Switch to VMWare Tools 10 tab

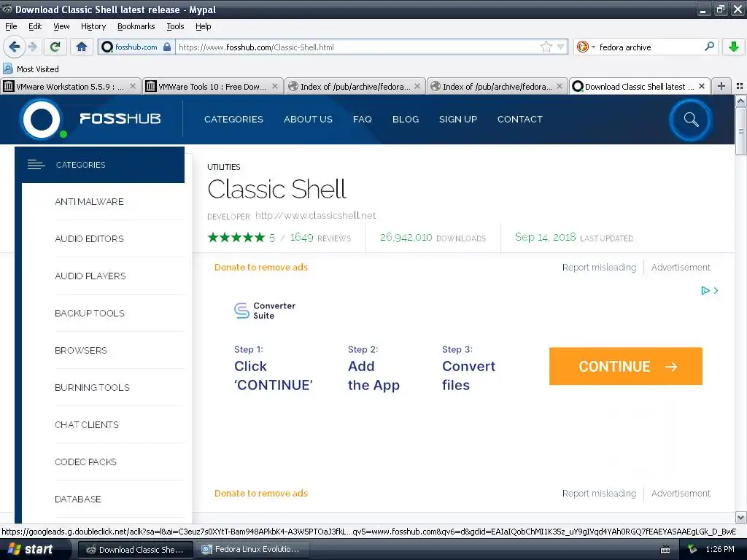(212, 86)
